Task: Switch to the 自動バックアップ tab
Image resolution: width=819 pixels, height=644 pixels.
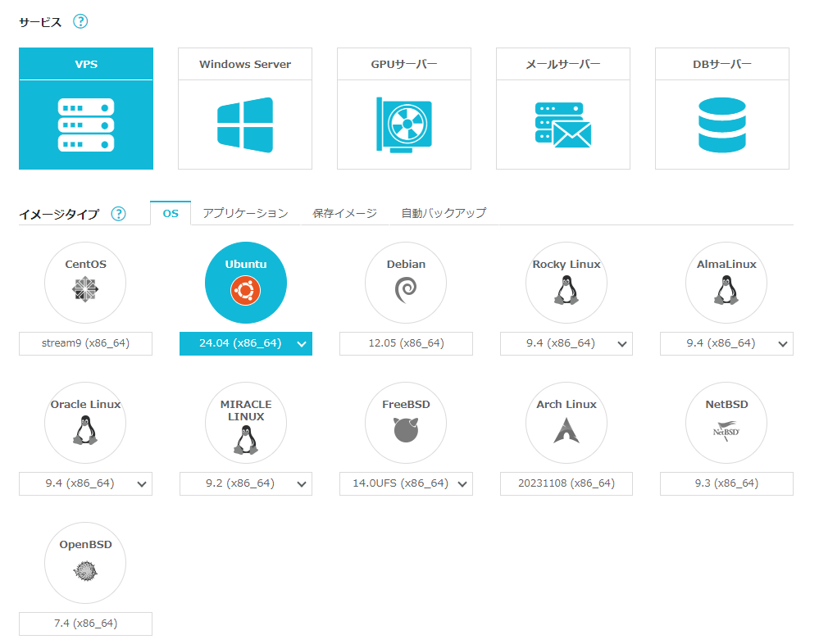Action: [x=444, y=214]
